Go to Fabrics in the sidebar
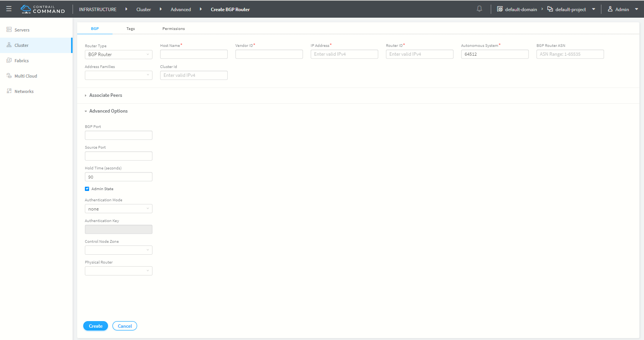This screenshot has height=340, width=644. pyautogui.click(x=22, y=61)
